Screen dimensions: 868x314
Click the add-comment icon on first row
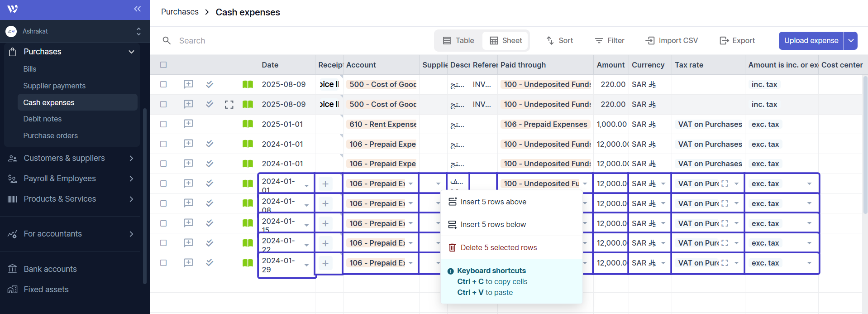[x=188, y=84]
